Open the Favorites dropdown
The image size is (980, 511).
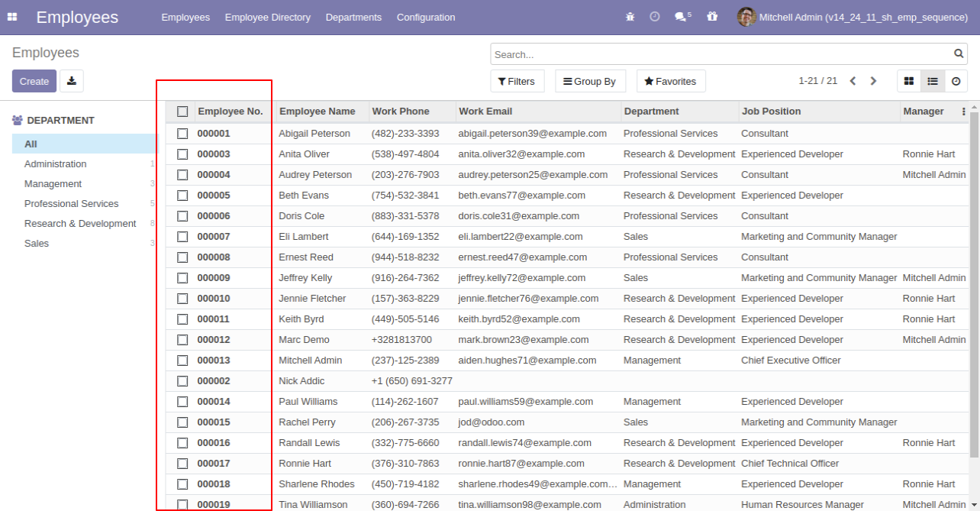671,81
